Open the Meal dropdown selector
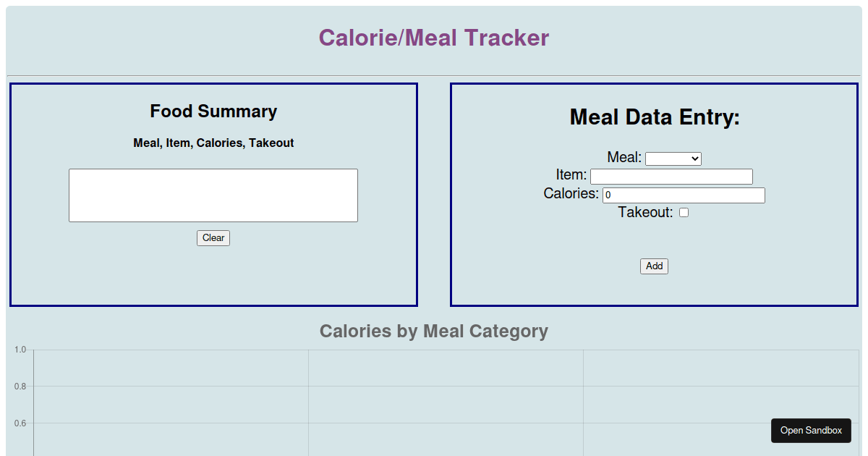The image size is (868, 456). 673,159
